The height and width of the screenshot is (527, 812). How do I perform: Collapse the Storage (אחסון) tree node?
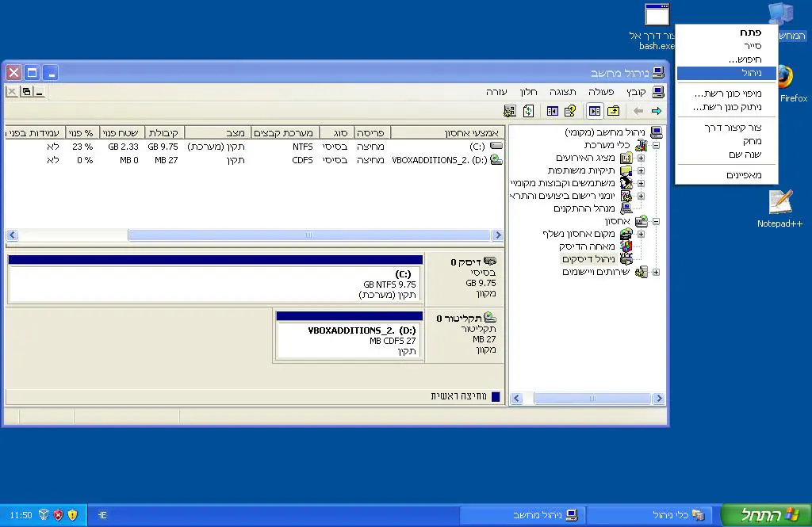coord(656,222)
